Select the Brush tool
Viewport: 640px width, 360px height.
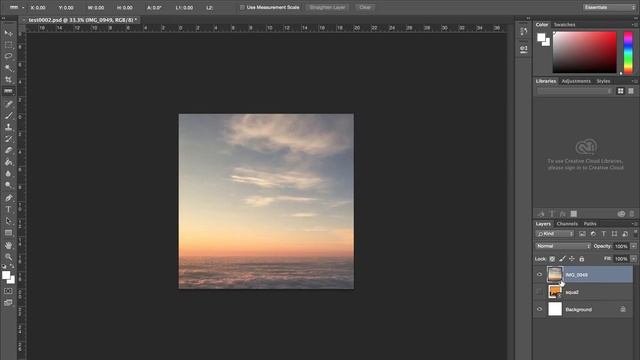pyautogui.click(x=8, y=116)
